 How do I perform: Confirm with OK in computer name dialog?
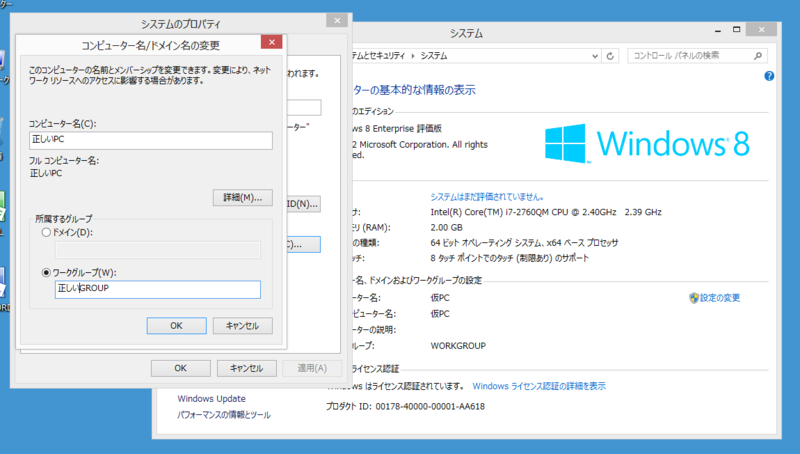[x=177, y=325]
